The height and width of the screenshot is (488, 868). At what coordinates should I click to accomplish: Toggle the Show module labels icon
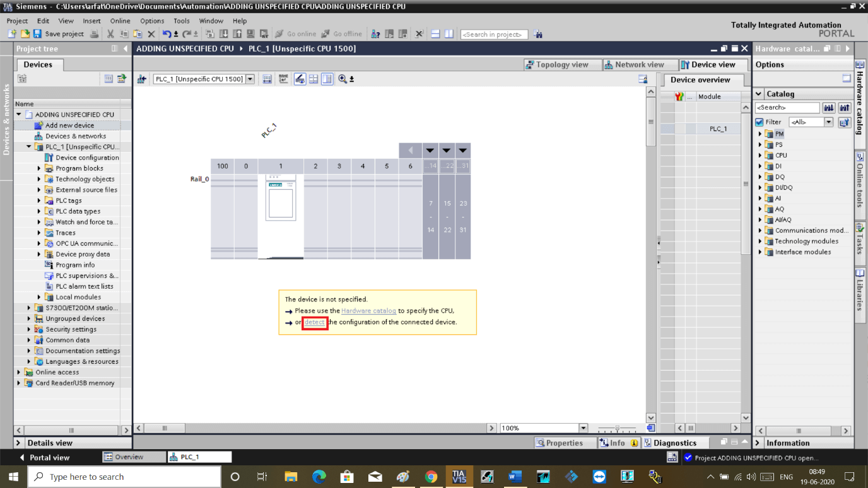(300, 79)
